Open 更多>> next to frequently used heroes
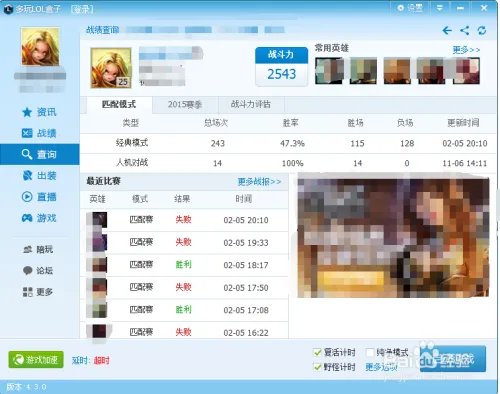The width and height of the screenshot is (500, 394). (x=466, y=50)
